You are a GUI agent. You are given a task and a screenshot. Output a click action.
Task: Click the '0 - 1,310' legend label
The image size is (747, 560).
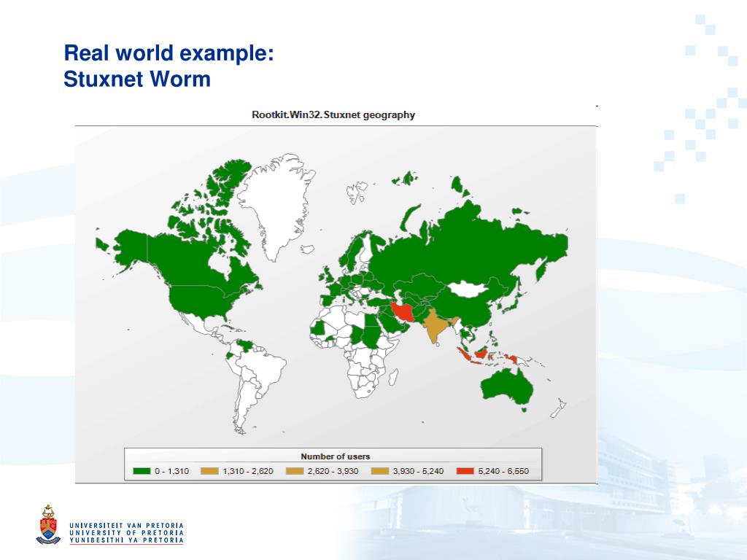[x=171, y=471]
